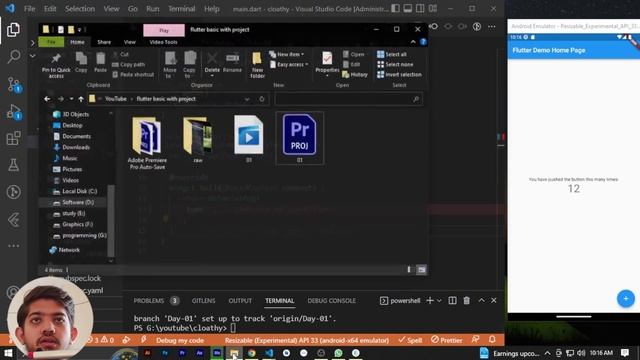Click the File Explorer search box
640x360 pixels.
(349, 99)
